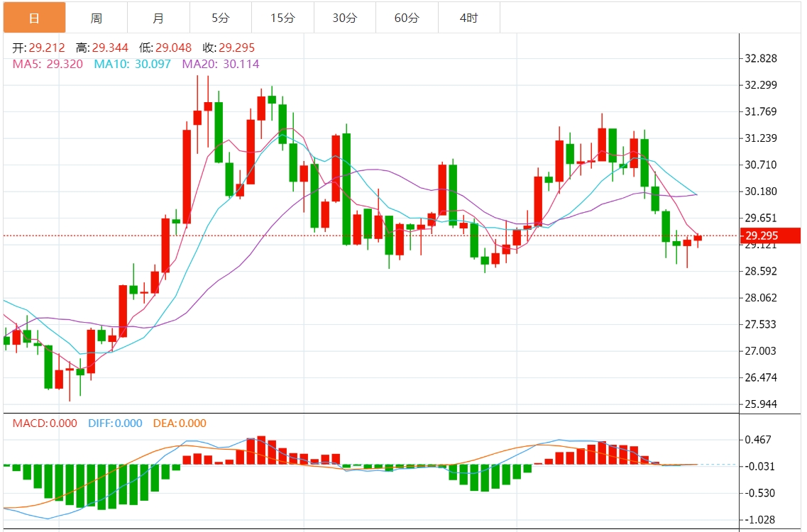Click the MACD: 0.000 label
The height and width of the screenshot is (532, 807).
[45, 423]
